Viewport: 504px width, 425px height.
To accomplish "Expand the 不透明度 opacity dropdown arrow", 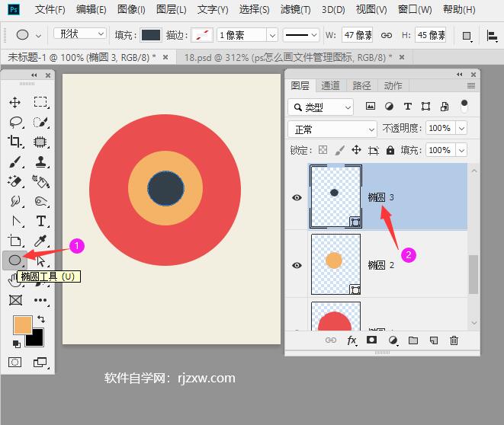I will tap(461, 129).
